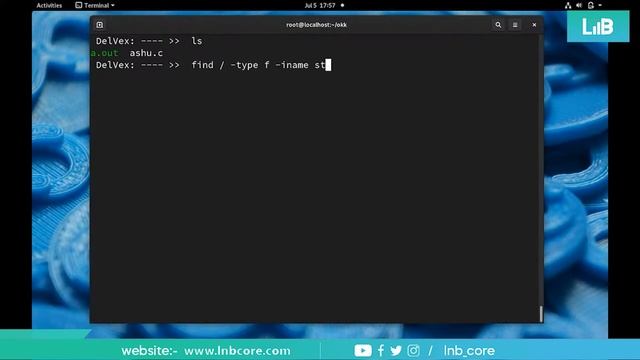Click the YouTube icon in banner
The height and width of the screenshot is (360, 640).
(363, 351)
